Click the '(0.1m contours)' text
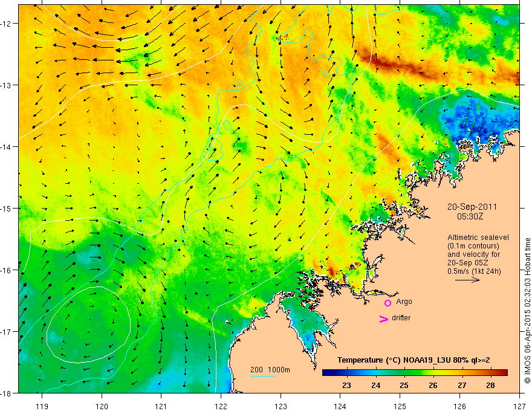The height and width of the screenshot is (411, 532). pos(473,246)
